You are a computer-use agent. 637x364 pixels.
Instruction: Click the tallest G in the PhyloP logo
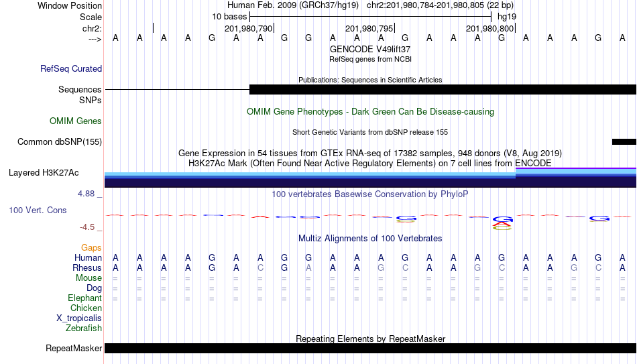(x=502, y=219)
